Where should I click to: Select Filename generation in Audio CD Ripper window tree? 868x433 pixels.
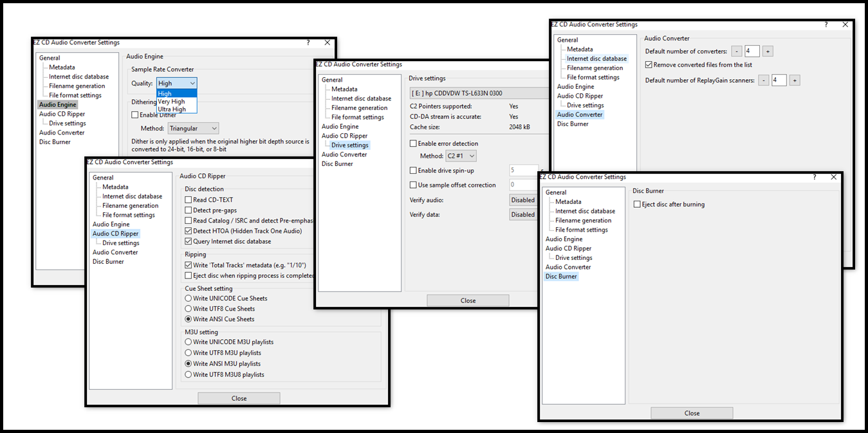131,205
